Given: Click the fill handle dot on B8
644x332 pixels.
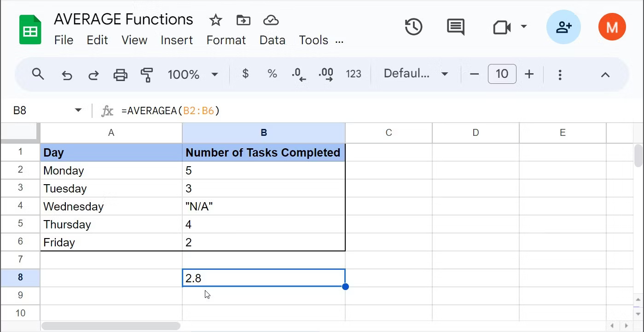Looking at the screenshot, I should click(345, 286).
